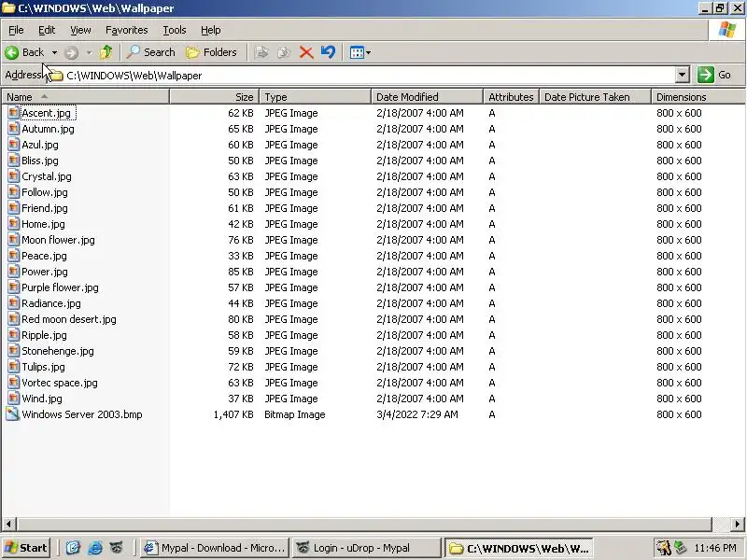Image resolution: width=747 pixels, height=560 pixels.
Task: Expand the Address bar dropdown arrow
Action: (x=683, y=75)
